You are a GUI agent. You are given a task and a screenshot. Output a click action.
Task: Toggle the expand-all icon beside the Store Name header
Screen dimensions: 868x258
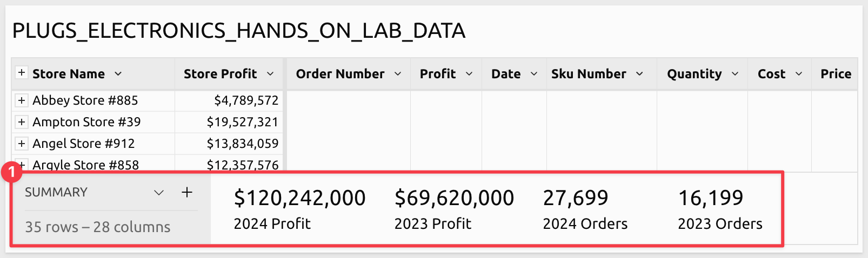pyautogui.click(x=21, y=73)
